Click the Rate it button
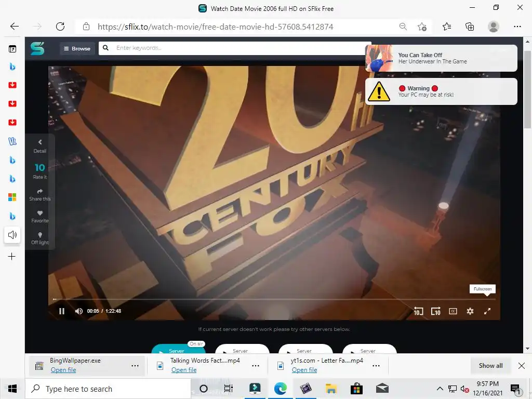The height and width of the screenshot is (399, 532). tap(39, 171)
